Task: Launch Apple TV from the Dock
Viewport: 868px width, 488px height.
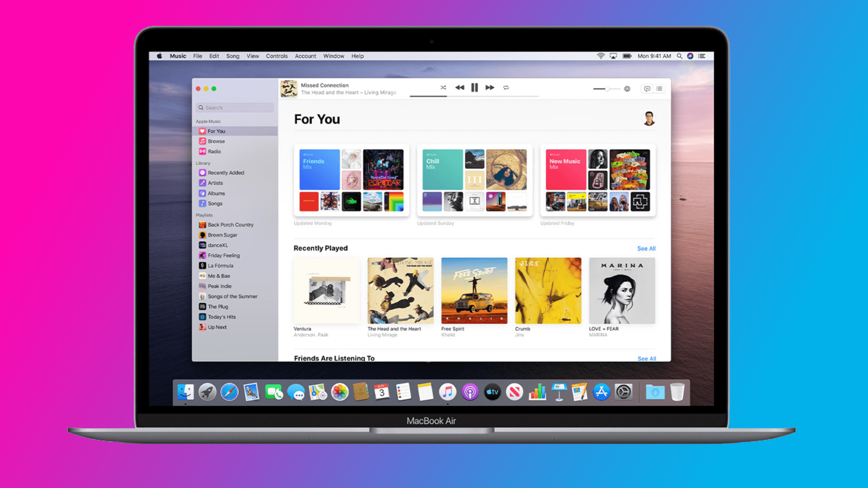Action: point(492,392)
